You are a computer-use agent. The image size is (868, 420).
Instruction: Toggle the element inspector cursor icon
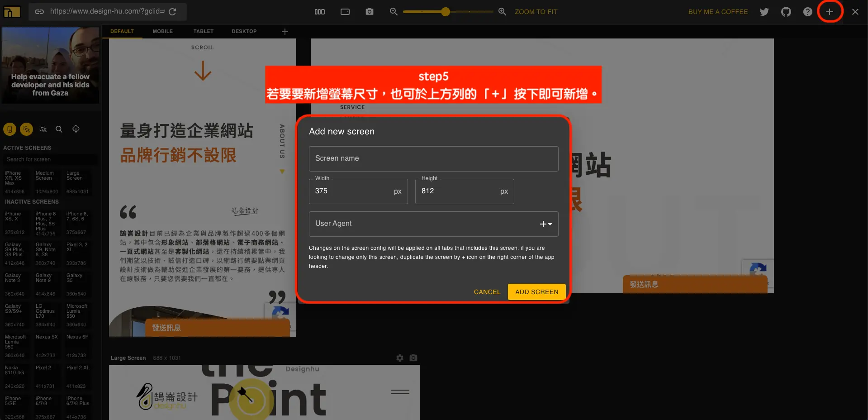coord(43,129)
